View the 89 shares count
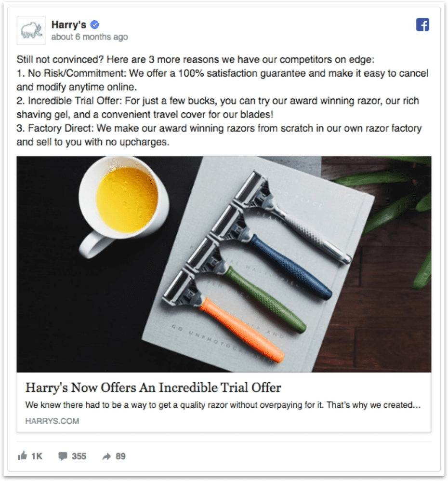The height and width of the screenshot is (481, 448). [120, 456]
